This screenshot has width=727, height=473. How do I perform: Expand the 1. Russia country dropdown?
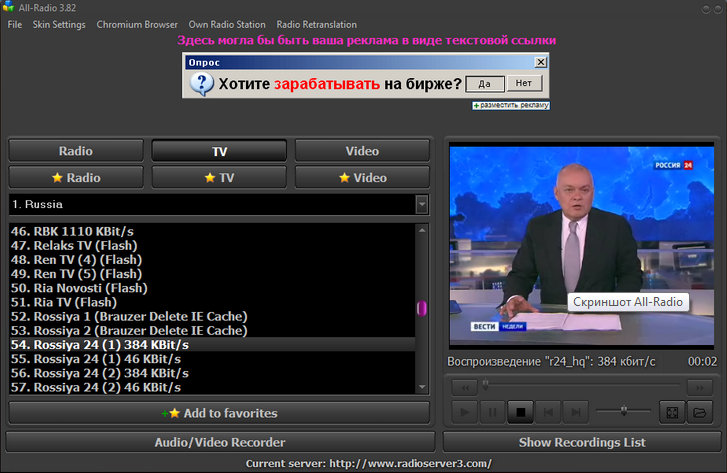(x=421, y=205)
